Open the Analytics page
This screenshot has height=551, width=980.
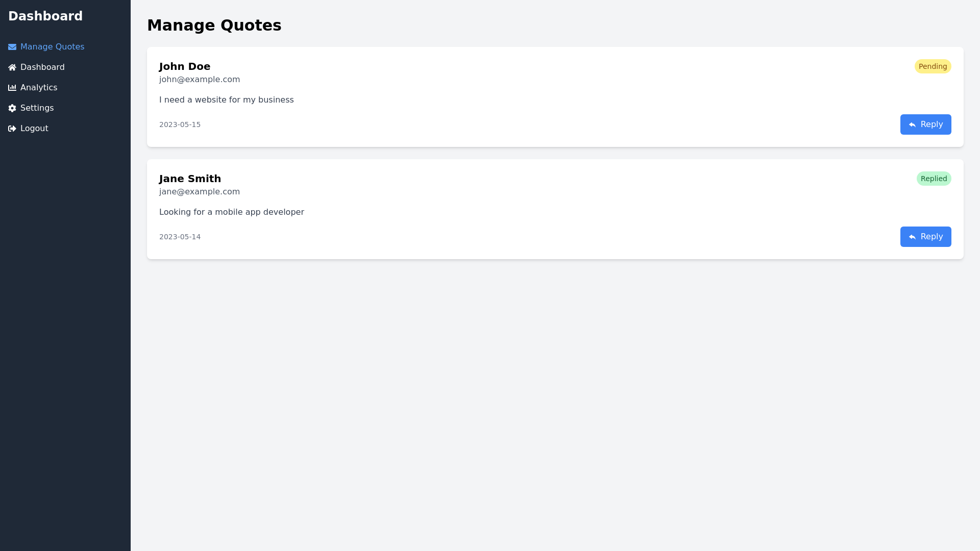point(39,88)
